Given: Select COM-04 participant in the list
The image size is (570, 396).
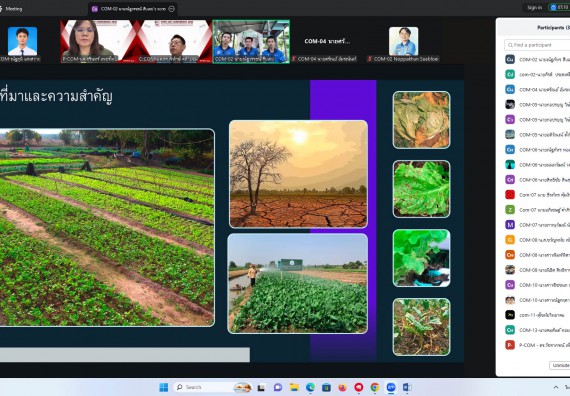Looking at the screenshot, I should click(537, 89).
